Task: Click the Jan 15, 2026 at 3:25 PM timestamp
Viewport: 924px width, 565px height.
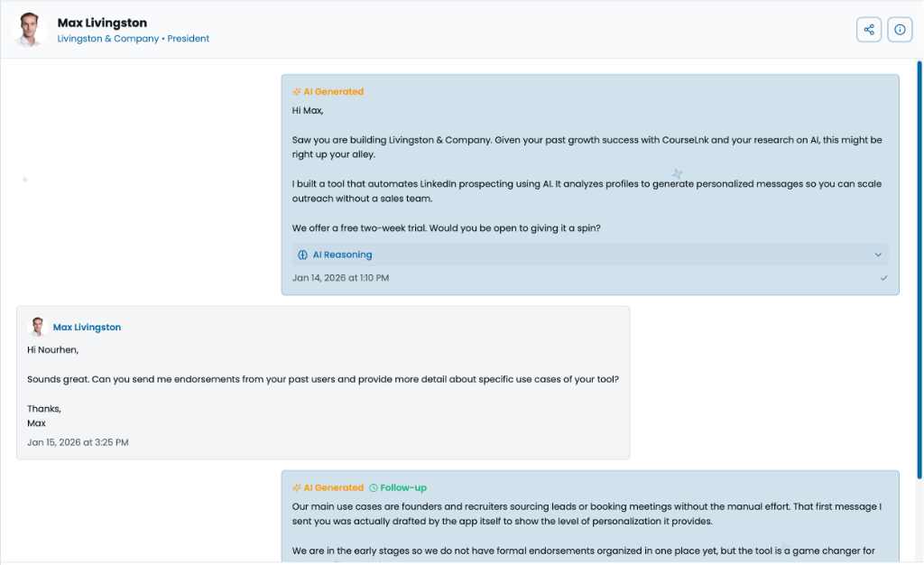Action: click(78, 443)
